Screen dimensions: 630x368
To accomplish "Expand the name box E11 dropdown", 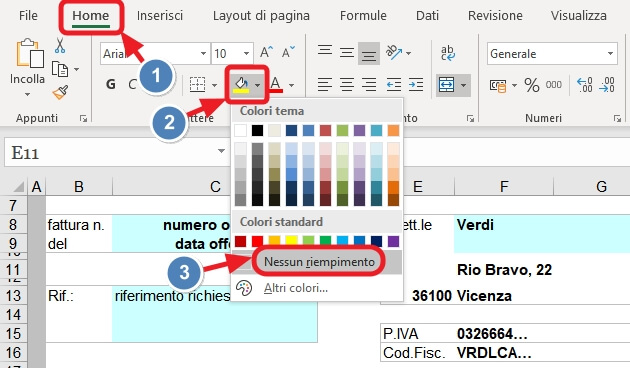I will point(221,151).
